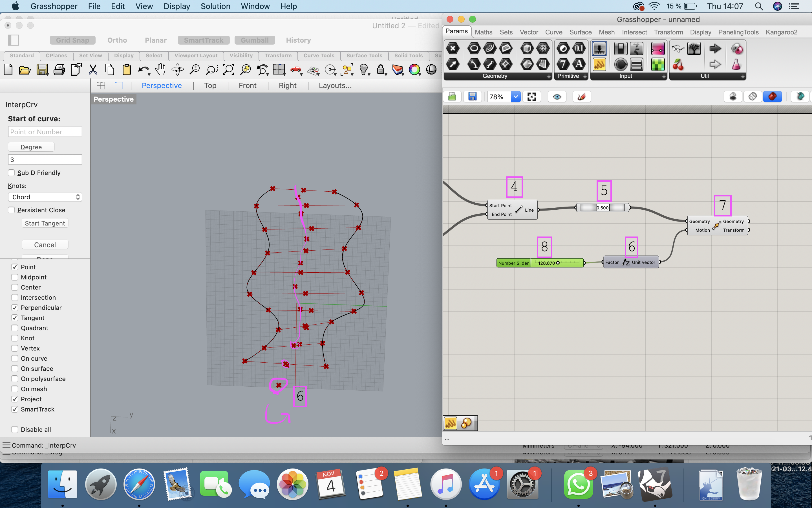812x508 pixels.
Task: Uncheck the Point osnap
Action: tap(15, 267)
